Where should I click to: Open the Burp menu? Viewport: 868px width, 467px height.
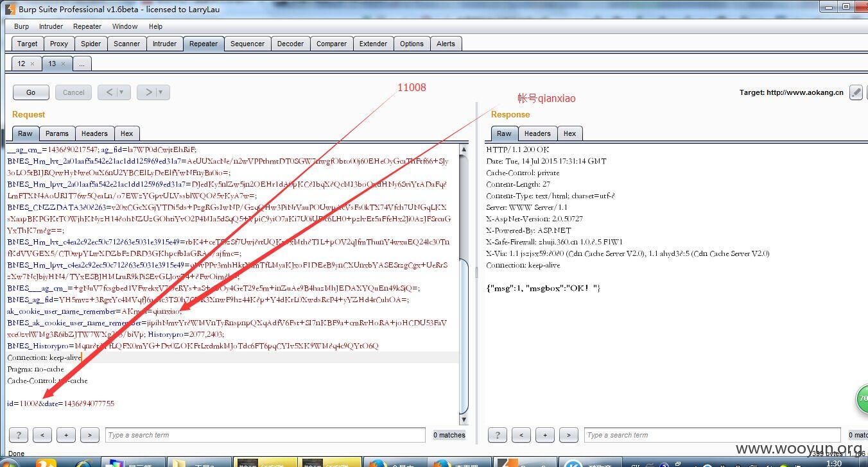point(21,26)
